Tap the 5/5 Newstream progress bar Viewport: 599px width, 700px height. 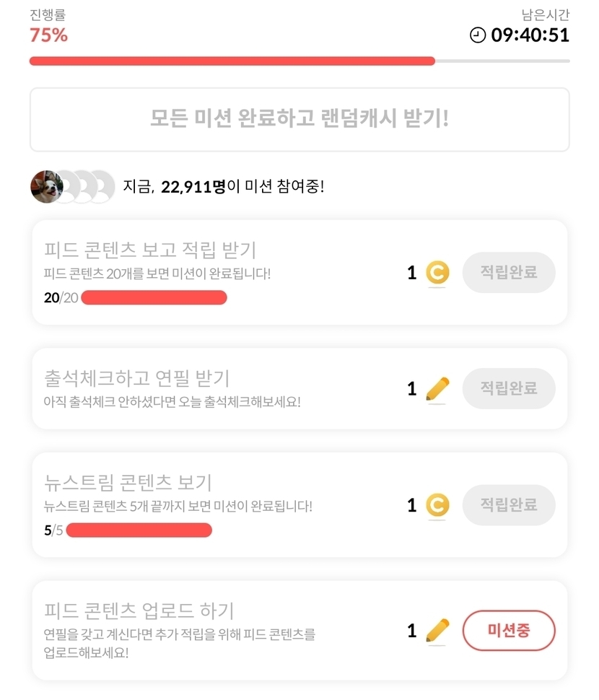pos(139,530)
